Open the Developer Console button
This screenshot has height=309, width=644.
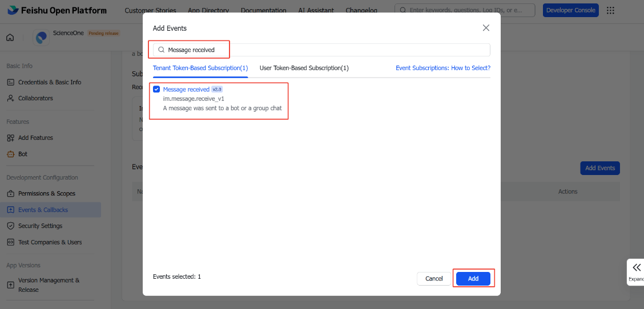571,10
